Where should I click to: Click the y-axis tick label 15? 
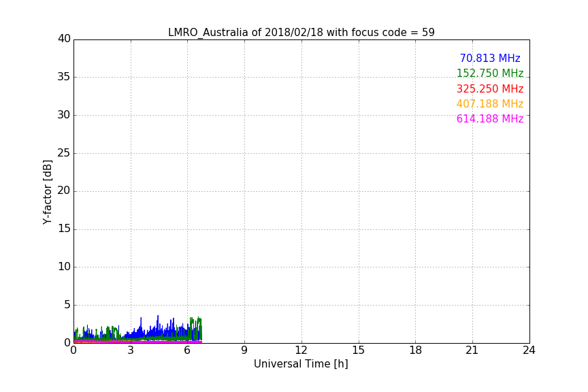[64, 229]
